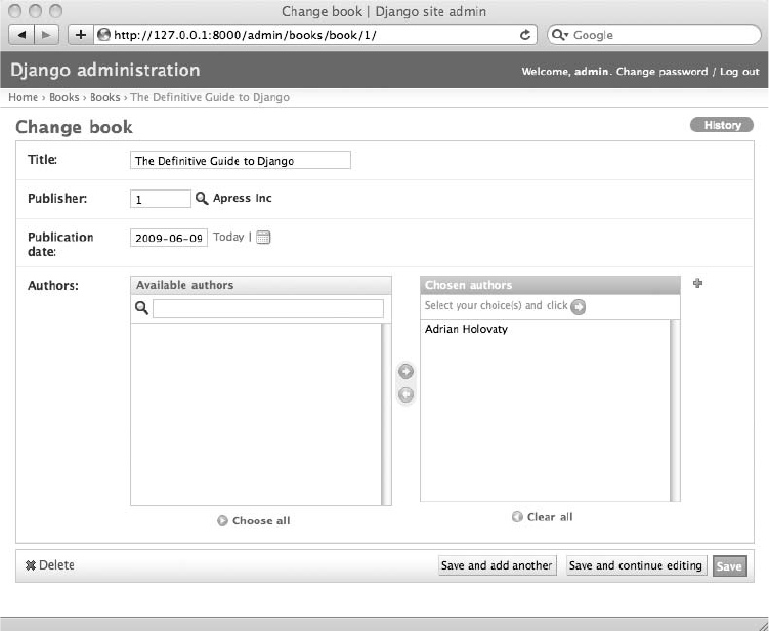
Task: Open second Books breadcrumb link
Action: pos(105,97)
